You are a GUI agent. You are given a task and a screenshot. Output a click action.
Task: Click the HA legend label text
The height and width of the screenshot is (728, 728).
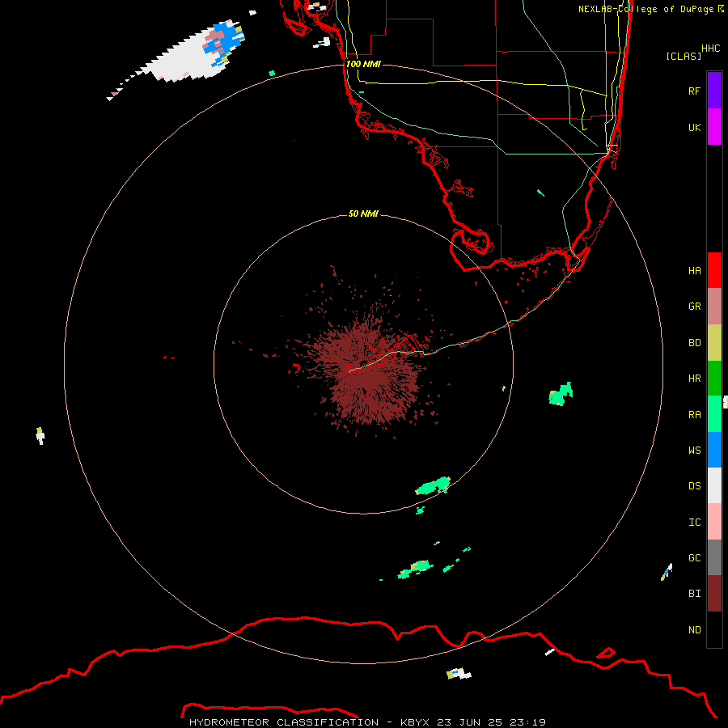point(694,270)
